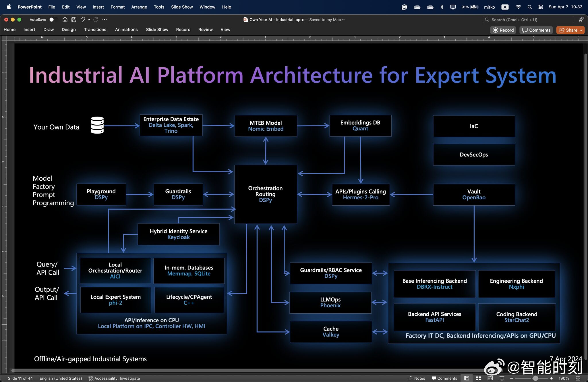Start slide show from status bar icon
This screenshot has width=588, height=382.
point(502,378)
